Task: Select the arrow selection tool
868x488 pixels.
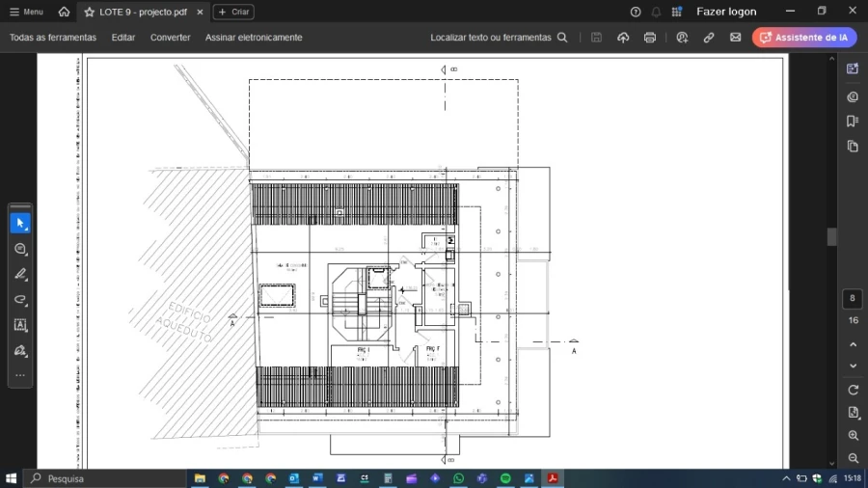Action: [20, 224]
